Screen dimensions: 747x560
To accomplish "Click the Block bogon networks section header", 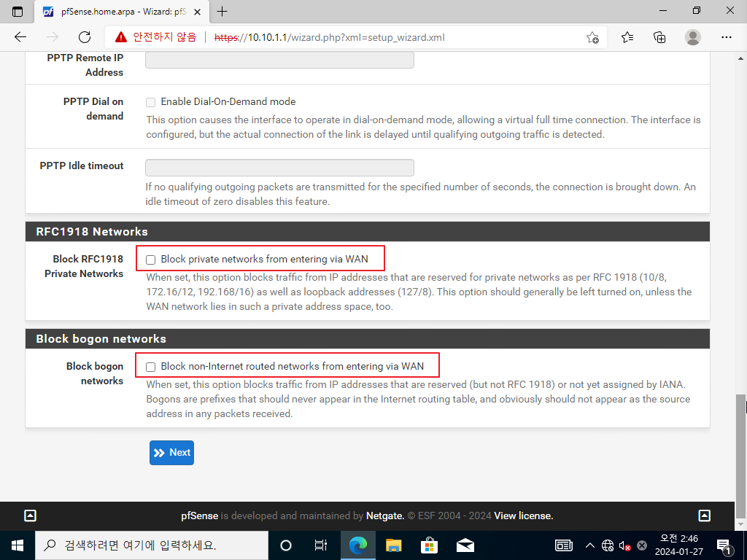I will tap(368, 338).
